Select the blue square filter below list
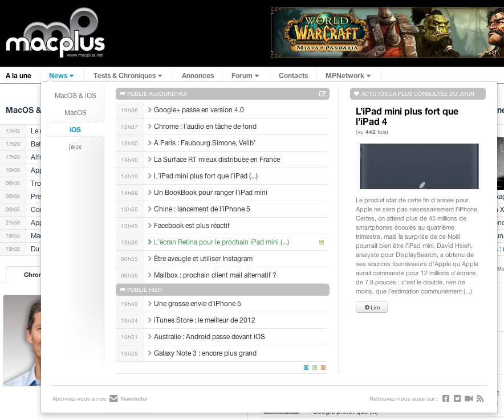The image size is (504, 420). pos(306,368)
